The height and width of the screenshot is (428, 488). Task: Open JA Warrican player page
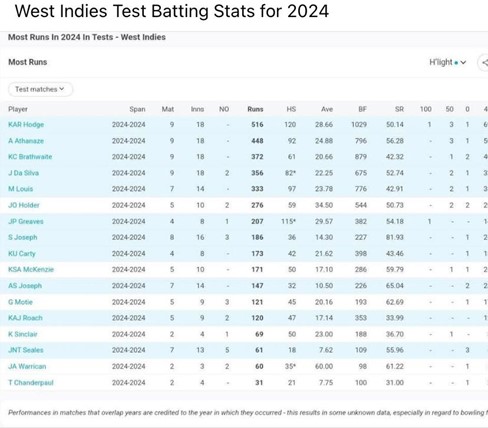click(27, 366)
